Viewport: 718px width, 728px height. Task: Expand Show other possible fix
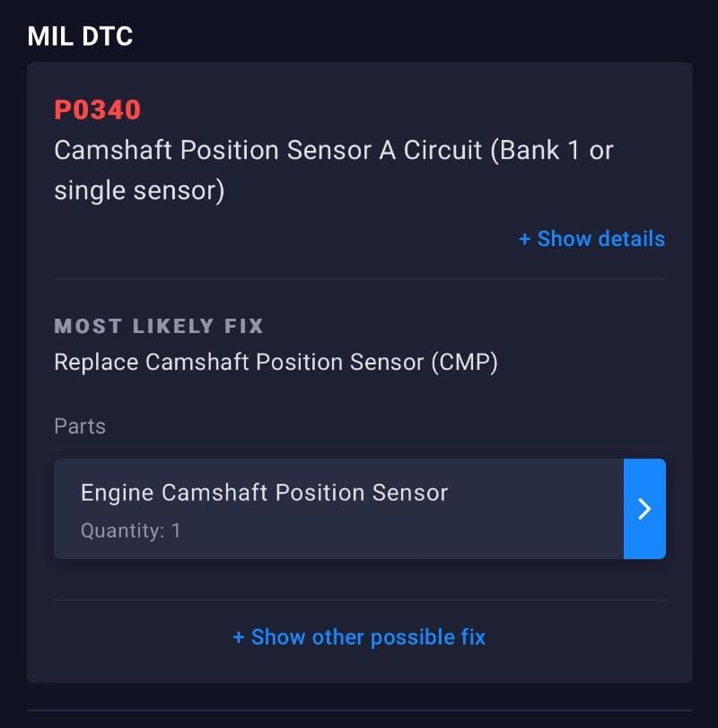[359, 637]
